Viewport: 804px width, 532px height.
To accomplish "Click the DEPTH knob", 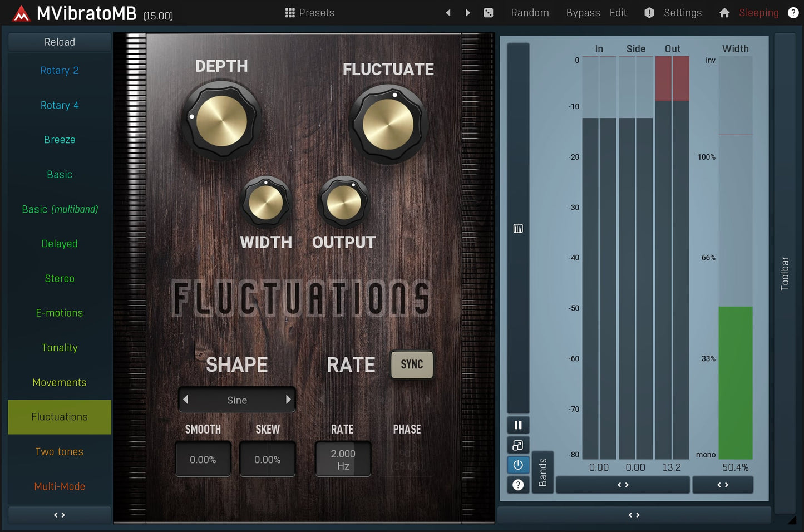I will click(x=221, y=121).
